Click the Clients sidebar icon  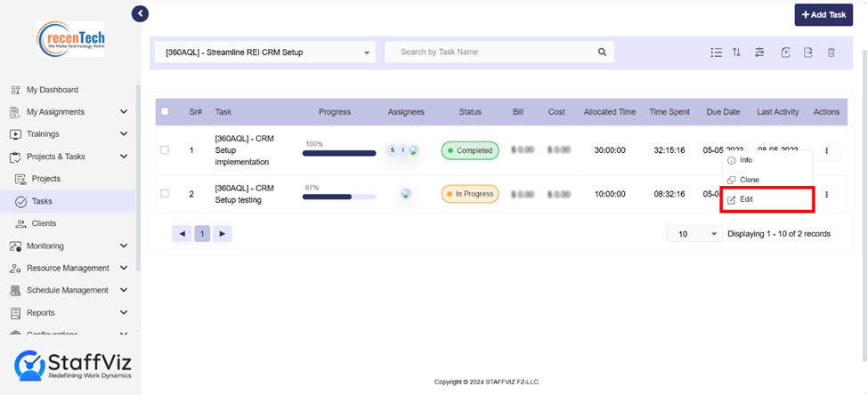(20, 223)
